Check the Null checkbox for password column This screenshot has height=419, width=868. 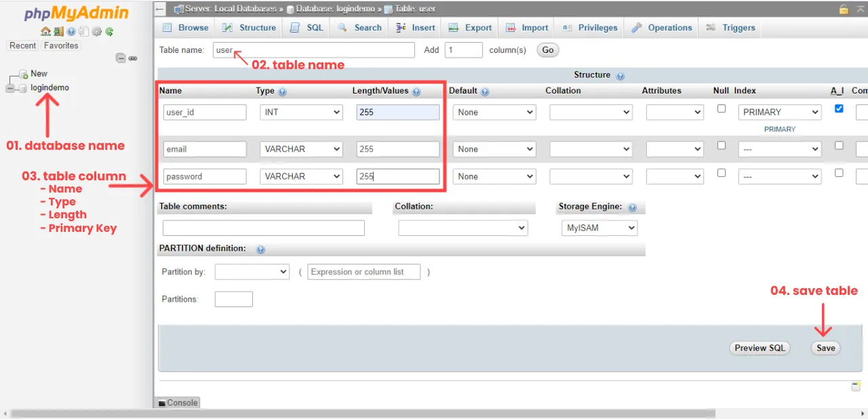[x=721, y=173]
